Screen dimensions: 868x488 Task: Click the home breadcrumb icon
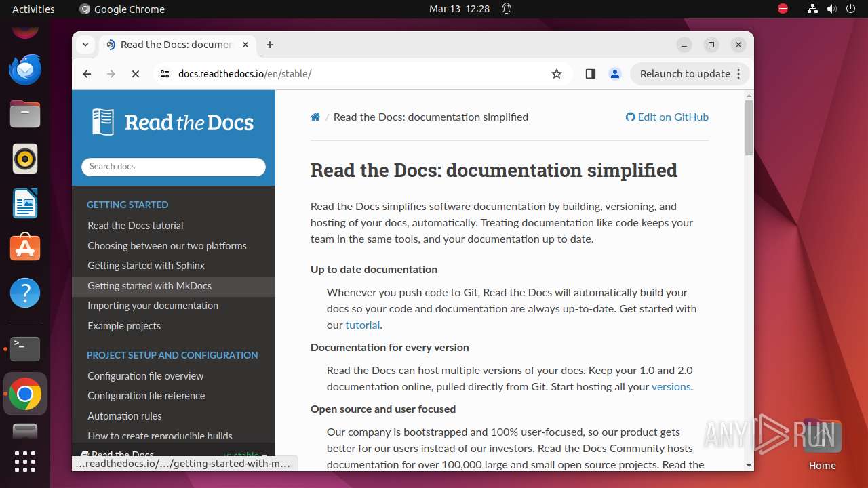[315, 117]
